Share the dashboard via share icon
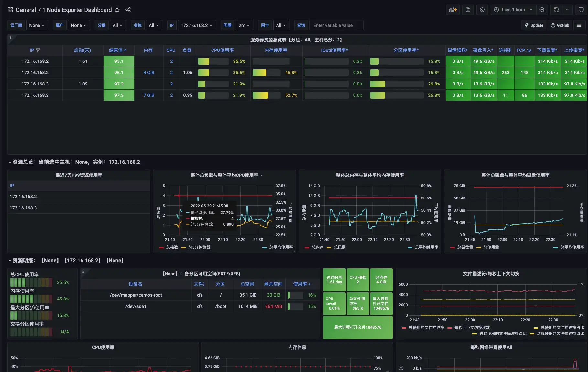This screenshot has width=588, height=372. click(128, 10)
